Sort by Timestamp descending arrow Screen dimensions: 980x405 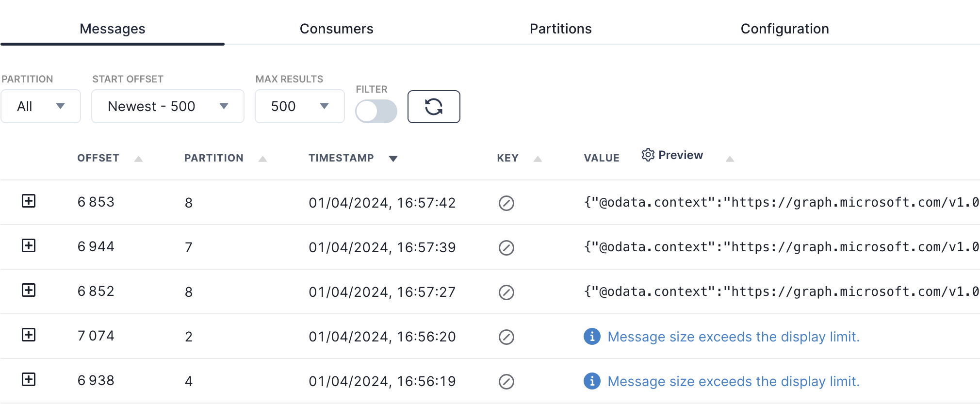[393, 159]
